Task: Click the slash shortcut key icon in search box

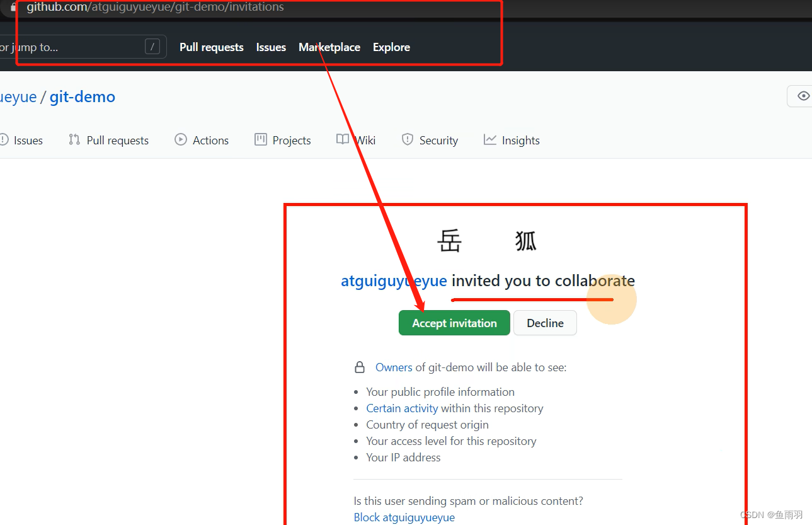Action: point(152,47)
